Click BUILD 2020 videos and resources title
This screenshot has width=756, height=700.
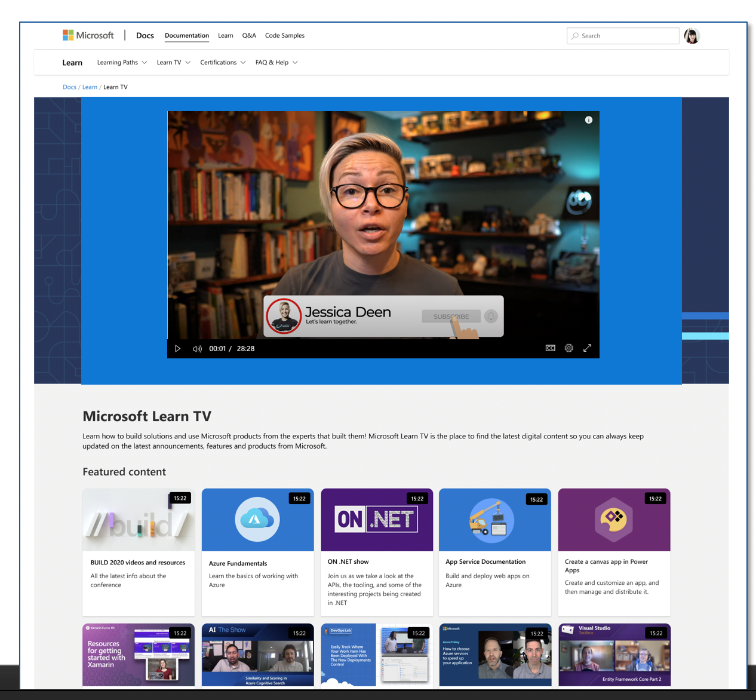point(138,563)
